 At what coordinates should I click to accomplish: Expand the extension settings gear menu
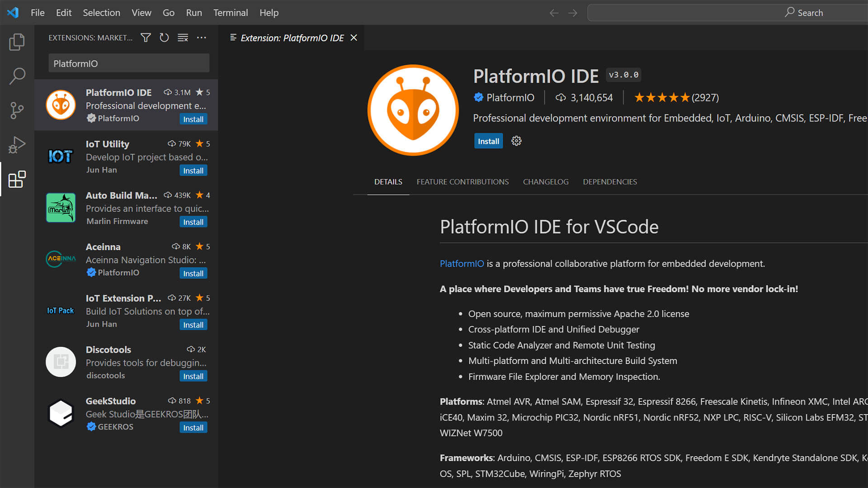click(516, 141)
